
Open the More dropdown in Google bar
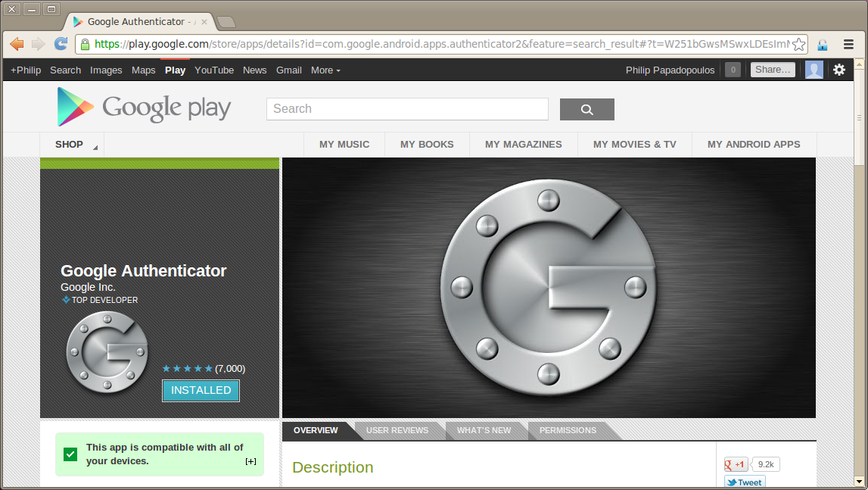point(325,70)
